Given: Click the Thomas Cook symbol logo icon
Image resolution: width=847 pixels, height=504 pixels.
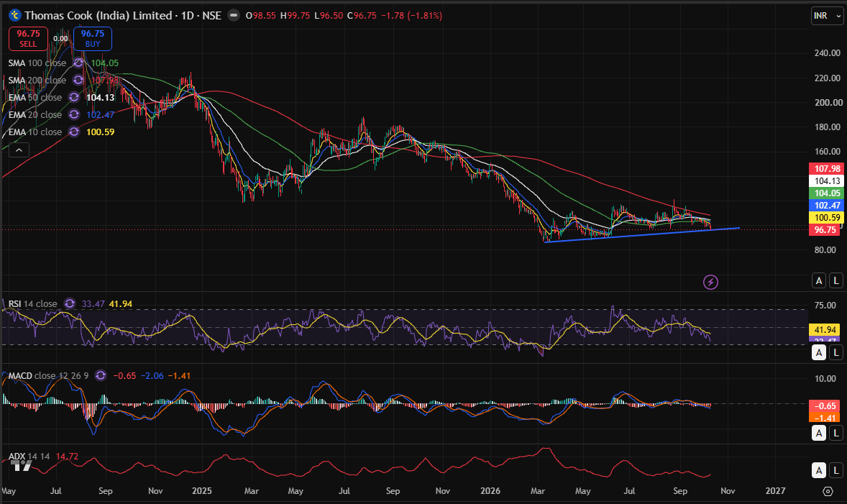Looking at the screenshot, I should (x=14, y=15).
